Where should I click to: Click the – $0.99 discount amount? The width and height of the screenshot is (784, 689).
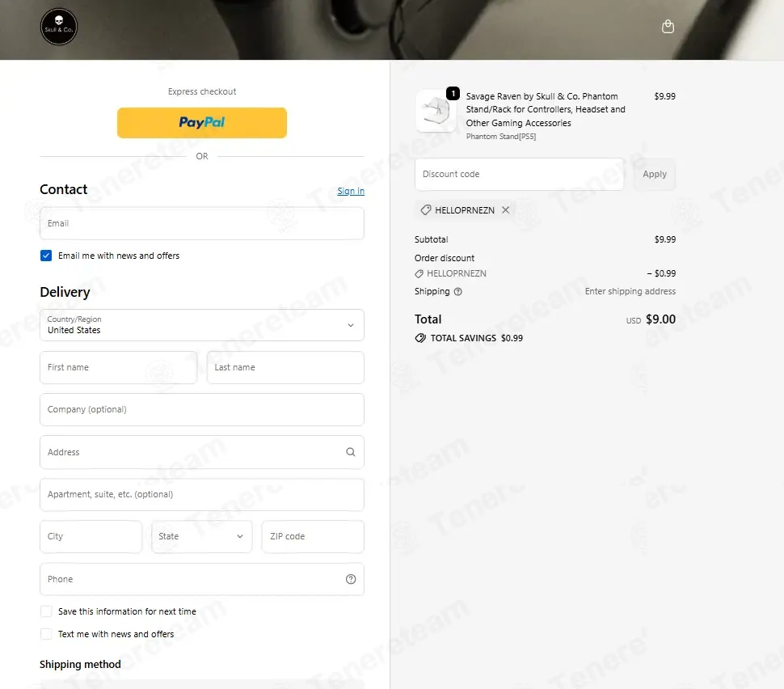661,273
